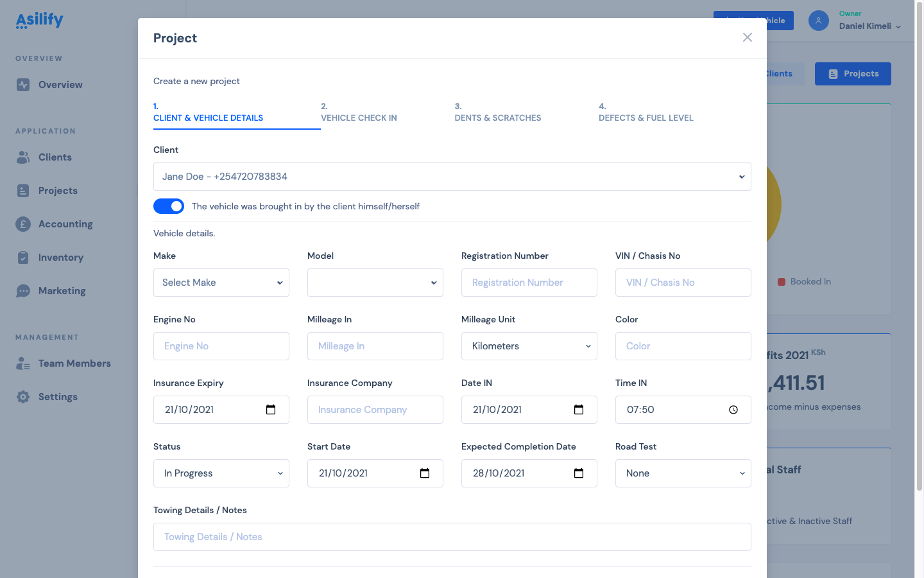Switch to Vehicle Check In tab
The image size is (924, 578).
pos(359,112)
